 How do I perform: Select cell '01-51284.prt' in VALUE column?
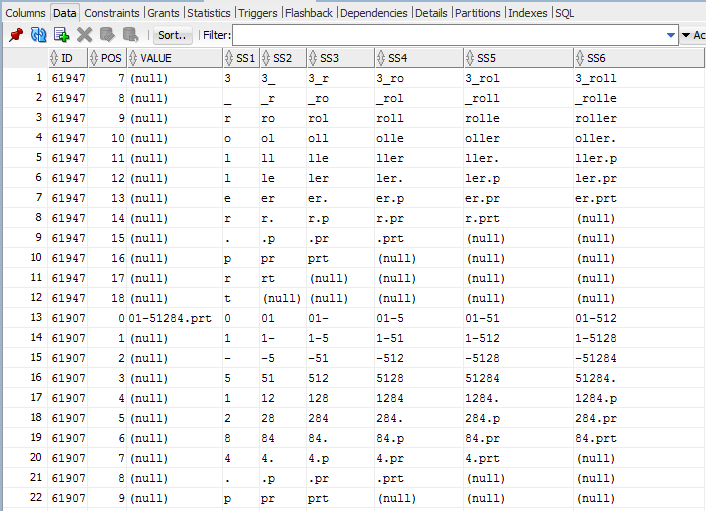tap(175, 318)
